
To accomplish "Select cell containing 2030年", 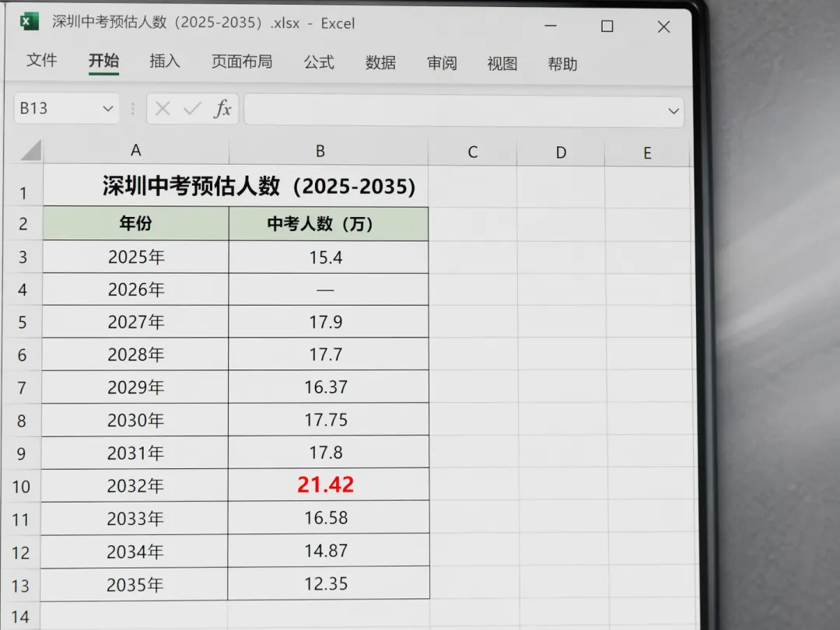I will click(x=135, y=420).
